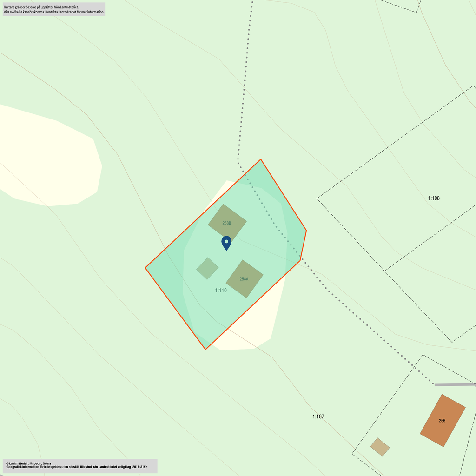
Task: Click the 1:108 parcel label
Action: click(x=433, y=198)
